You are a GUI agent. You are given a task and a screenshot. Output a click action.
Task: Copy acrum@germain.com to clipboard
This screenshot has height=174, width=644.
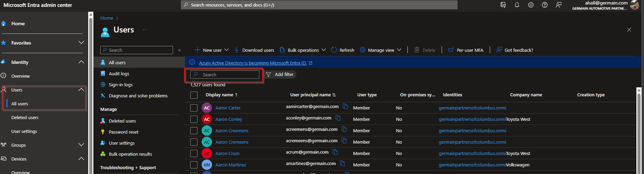pos(335,152)
